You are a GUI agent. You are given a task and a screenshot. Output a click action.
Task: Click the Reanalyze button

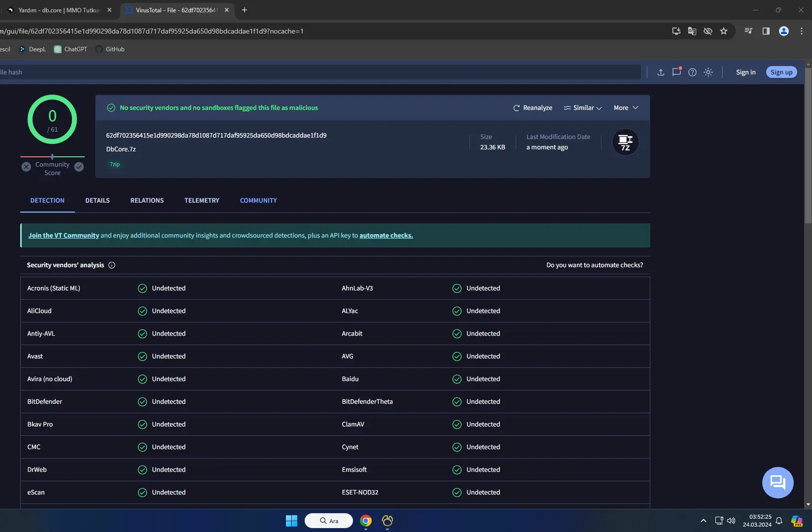[x=532, y=108]
